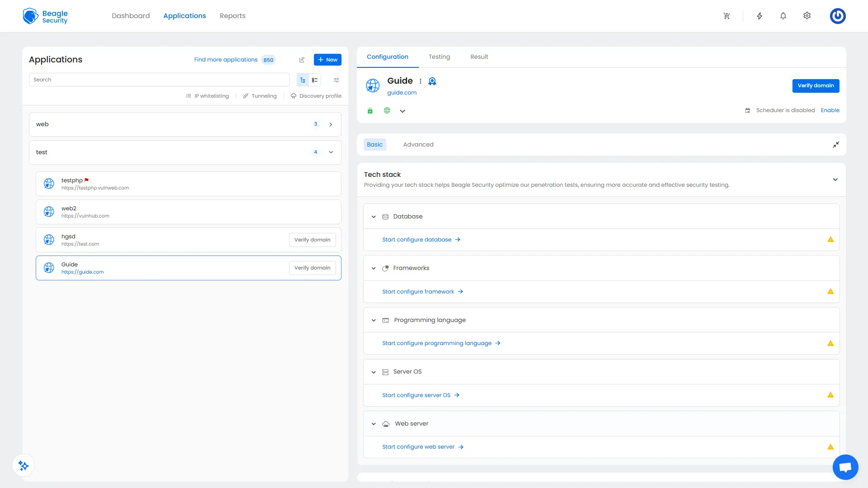Open the Reports menu
868x488 pixels.
pos(232,16)
